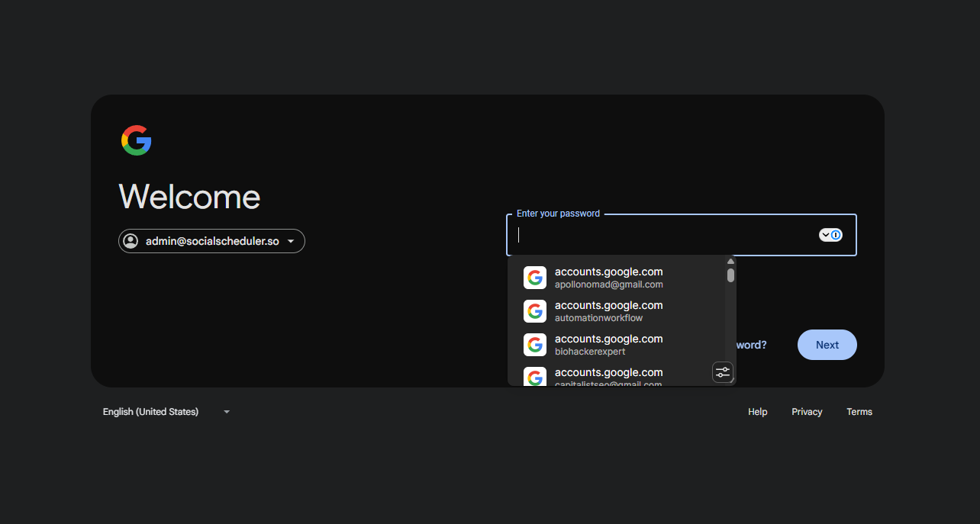Open the admin@socialscheduler.so account switcher
Viewport: 980px width, 524px height.
click(211, 241)
